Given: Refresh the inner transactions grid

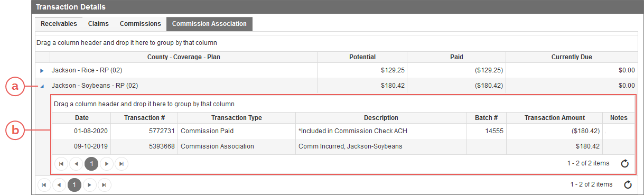Looking at the screenshot, I should click(624, 164).
